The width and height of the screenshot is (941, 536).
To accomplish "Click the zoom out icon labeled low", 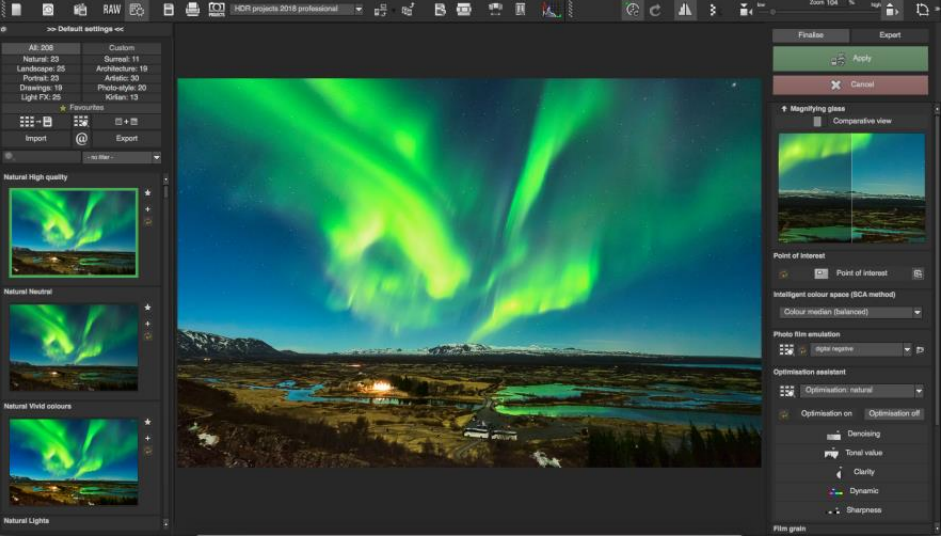I will pyautogui.click(x=745, y=10).
